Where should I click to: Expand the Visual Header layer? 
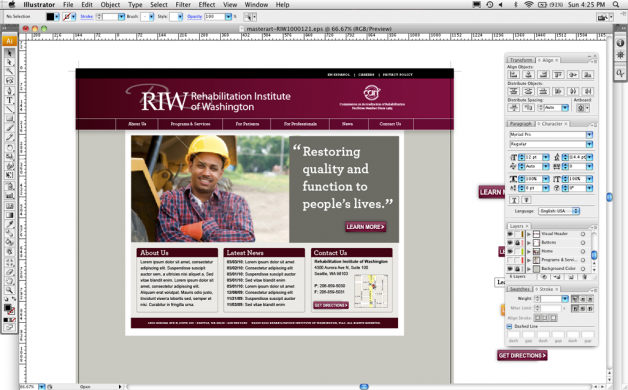[x=529, y=234]
